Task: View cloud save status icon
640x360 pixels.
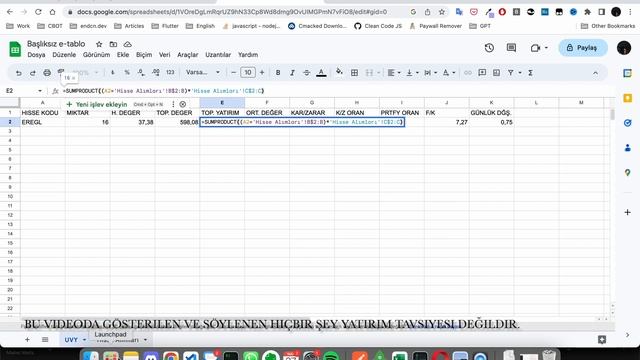Action: [127, 44]
